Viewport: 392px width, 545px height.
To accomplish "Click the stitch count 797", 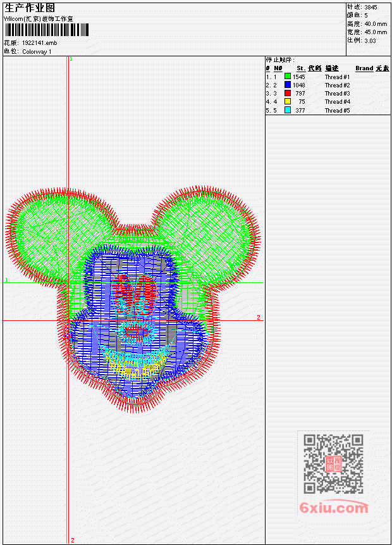I will pyautogui.click(x=300, y=94).
